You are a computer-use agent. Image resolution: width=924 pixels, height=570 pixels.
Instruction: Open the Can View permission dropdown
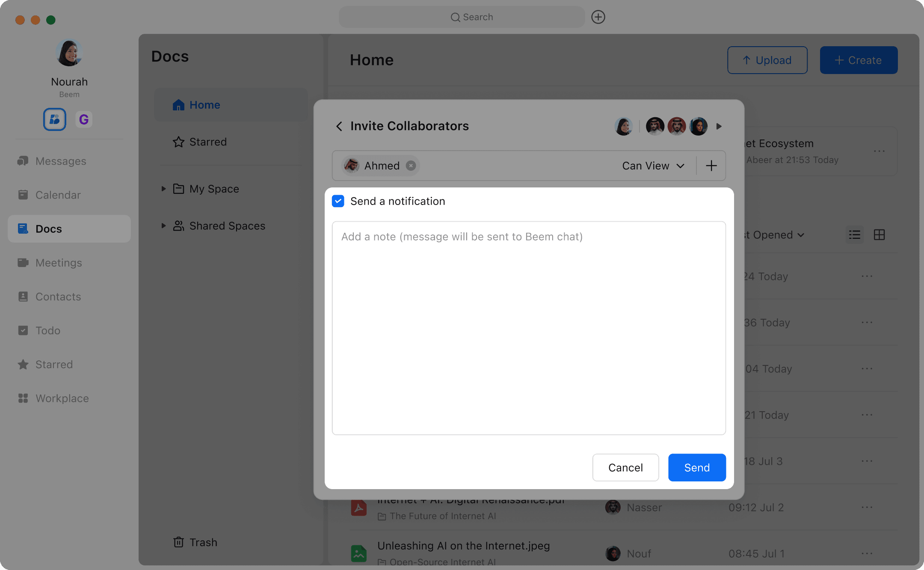point(653,166)
